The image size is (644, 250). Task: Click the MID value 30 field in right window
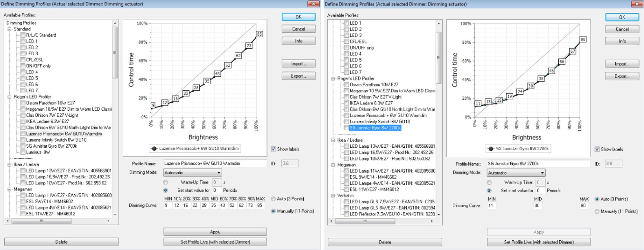(537, 206)
